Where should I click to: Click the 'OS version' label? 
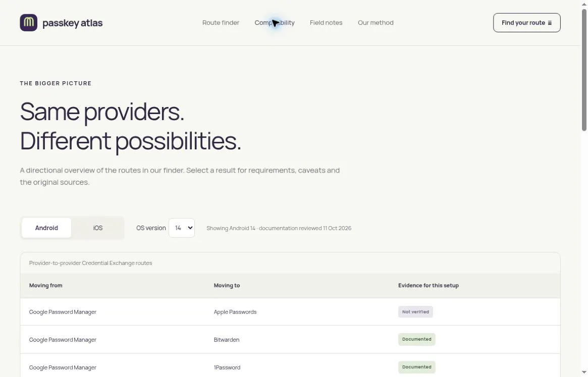click(x=151, y=228)
